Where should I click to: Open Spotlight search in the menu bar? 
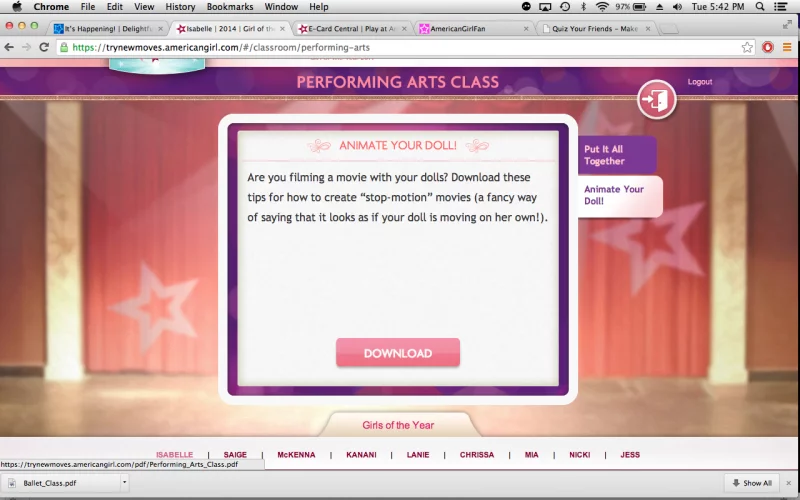(760, 7)
